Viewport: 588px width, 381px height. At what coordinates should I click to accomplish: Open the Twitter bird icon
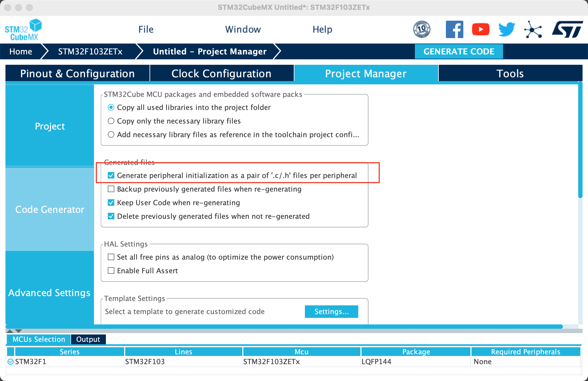click(x=506, y=29)
